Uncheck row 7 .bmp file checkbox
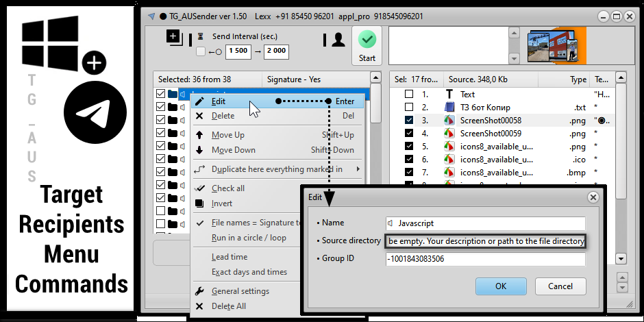 point(408,173)
